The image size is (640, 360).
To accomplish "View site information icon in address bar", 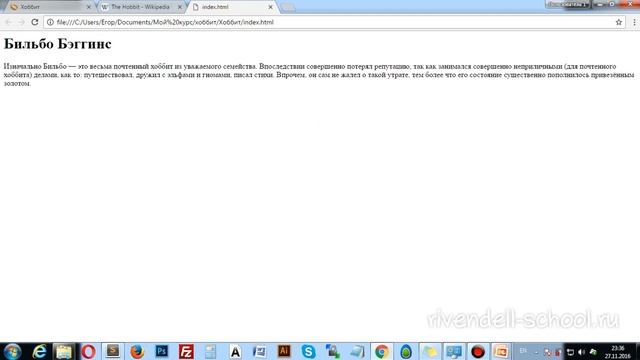I will click(50, 22).
